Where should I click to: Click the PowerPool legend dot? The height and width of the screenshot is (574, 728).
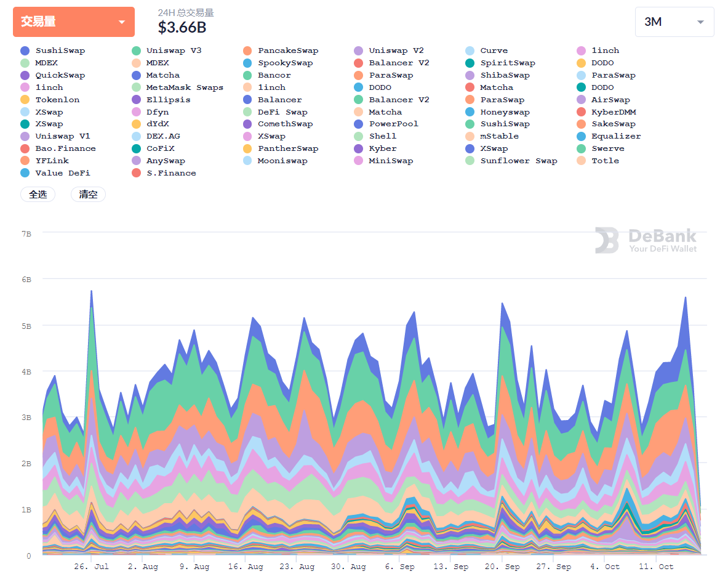358,124
